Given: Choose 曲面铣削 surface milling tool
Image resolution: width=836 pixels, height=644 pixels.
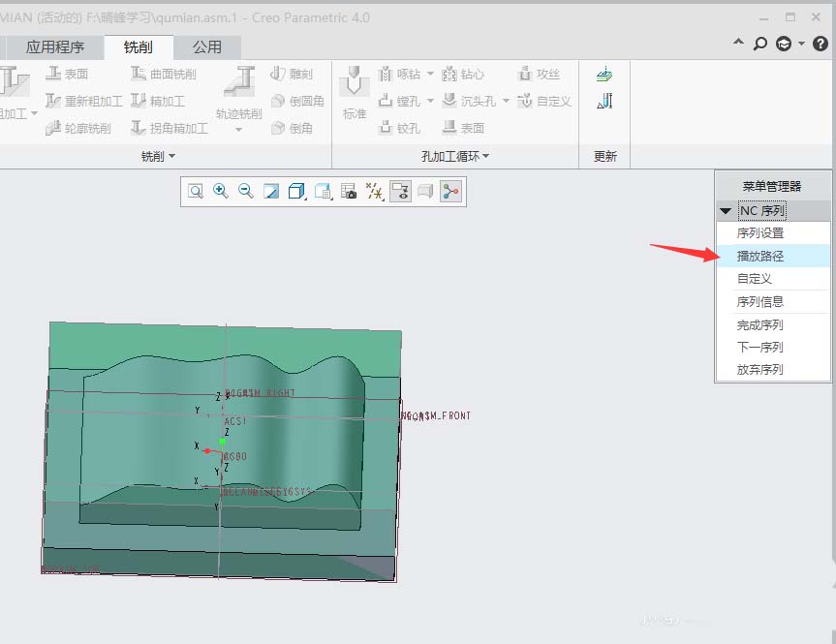Looking at the screenshot, I should tap(164, 74).
